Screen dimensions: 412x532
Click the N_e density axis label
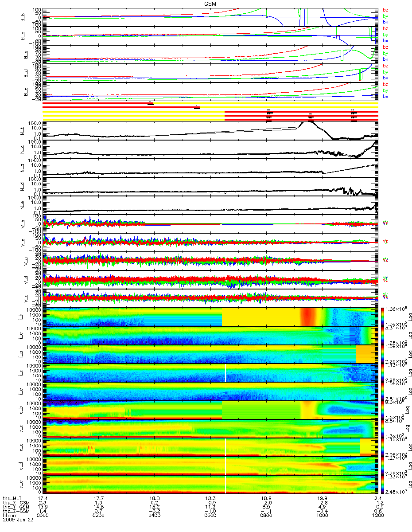tap(22, 205)
